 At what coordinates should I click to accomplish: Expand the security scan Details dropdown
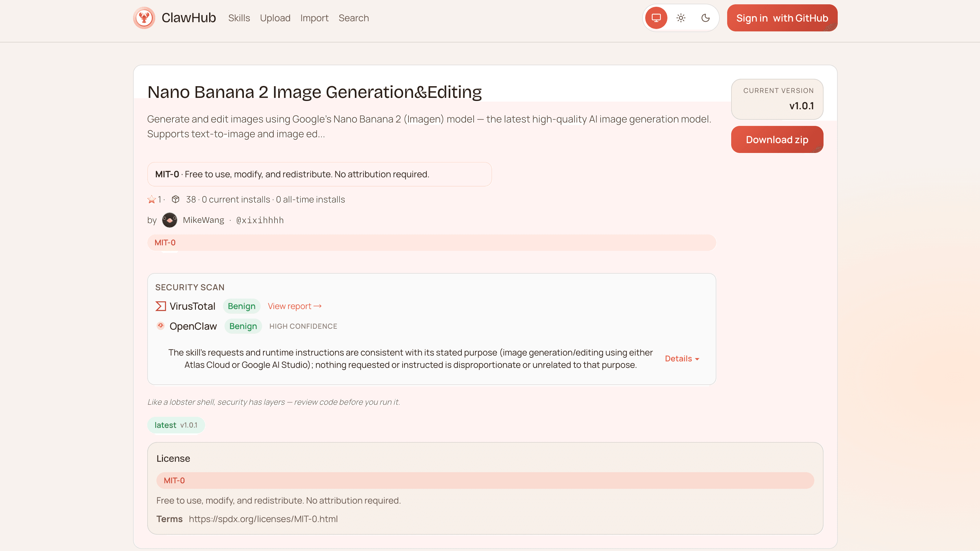(x=682, y=359)
